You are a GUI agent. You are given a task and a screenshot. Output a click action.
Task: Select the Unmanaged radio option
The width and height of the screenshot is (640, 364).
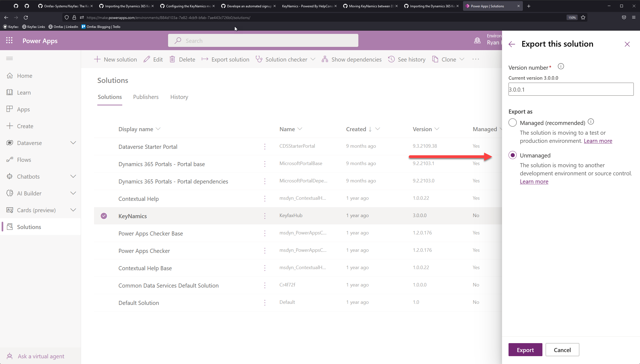click(512, 155)
